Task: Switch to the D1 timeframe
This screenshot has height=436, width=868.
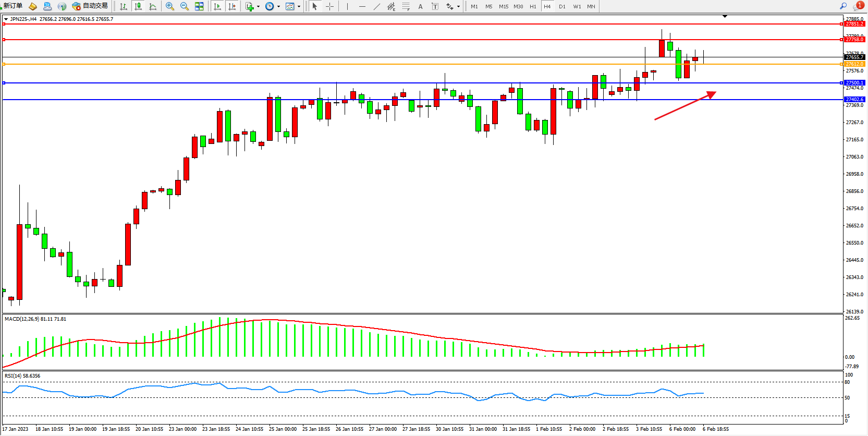Action: 562,6
